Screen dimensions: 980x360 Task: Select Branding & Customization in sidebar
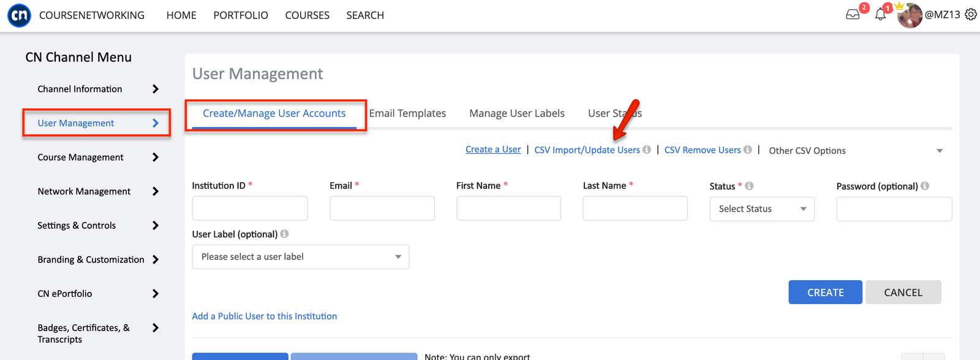(91, 259)
